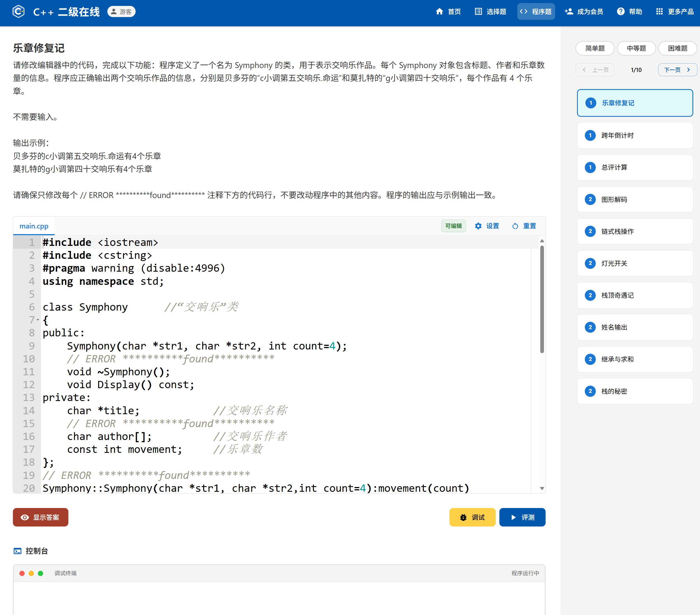Click problem title 乐章修复记 heading
Image resolution: width=700 pixels, height=615 pixels.
(39, 48)
